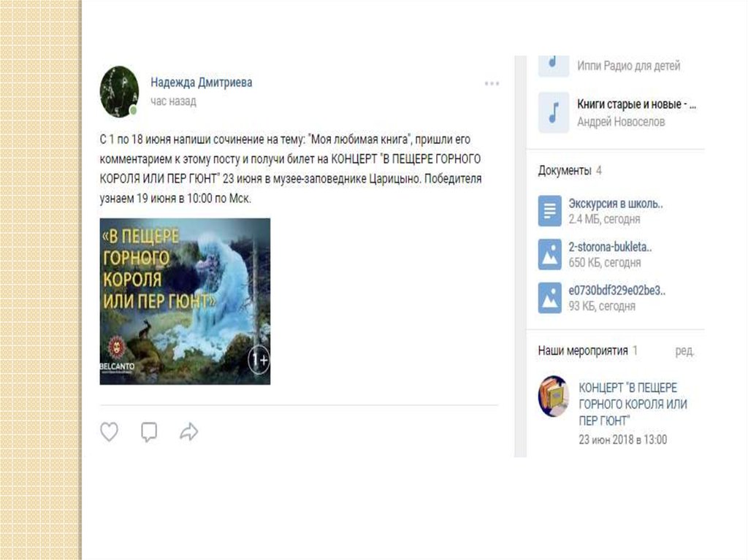Click the ред. edit link for events
Screen dimensions: 748x560
(684, 350)
